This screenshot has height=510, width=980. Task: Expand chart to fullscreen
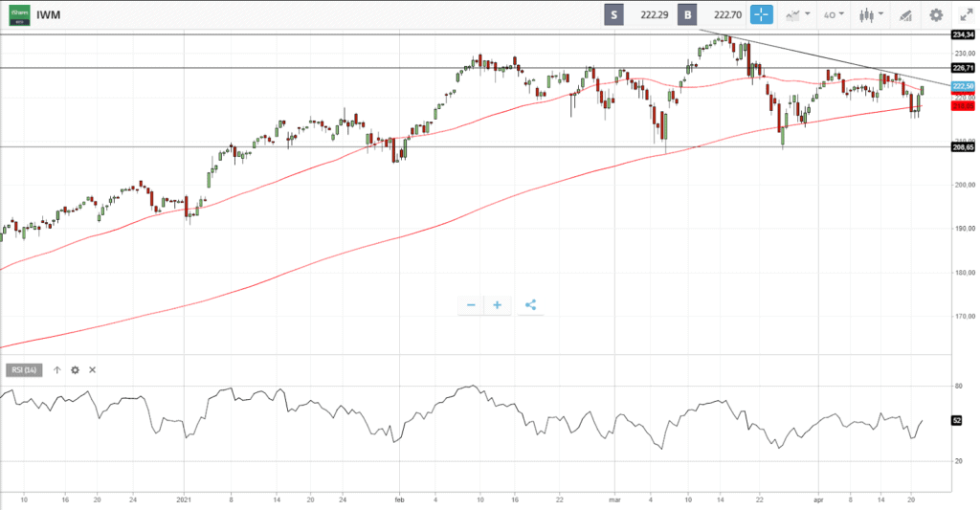coord(966,15)
